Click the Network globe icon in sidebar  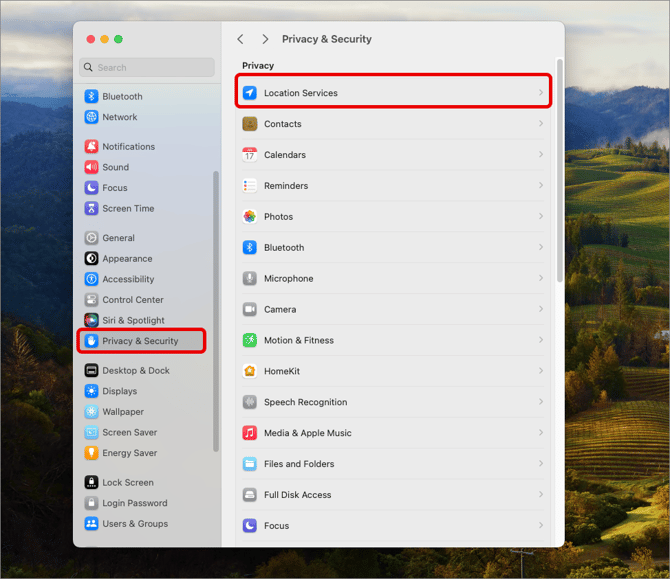[91, 117]
